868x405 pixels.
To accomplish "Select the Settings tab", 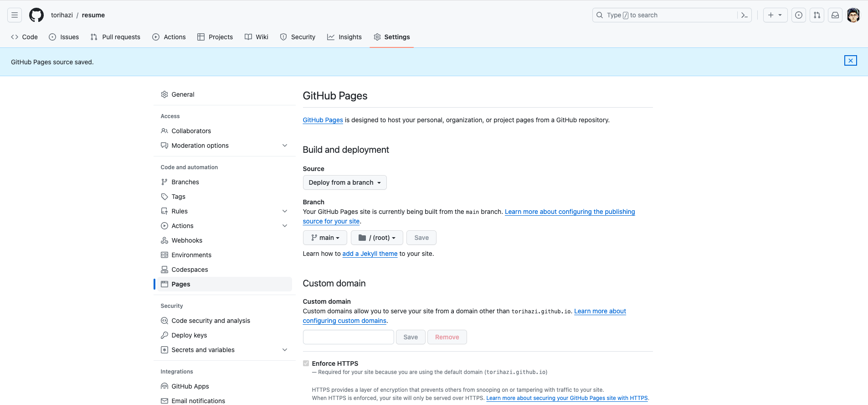I will [392, 37].
